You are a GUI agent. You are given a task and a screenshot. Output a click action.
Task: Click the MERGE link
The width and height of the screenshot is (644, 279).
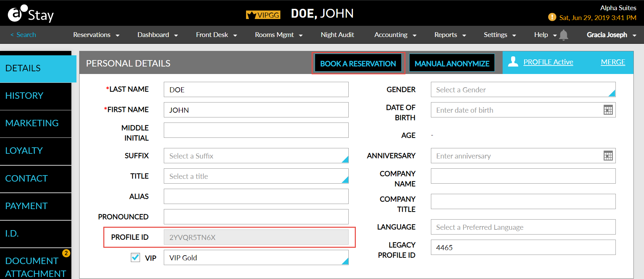[x=613, y=62]
